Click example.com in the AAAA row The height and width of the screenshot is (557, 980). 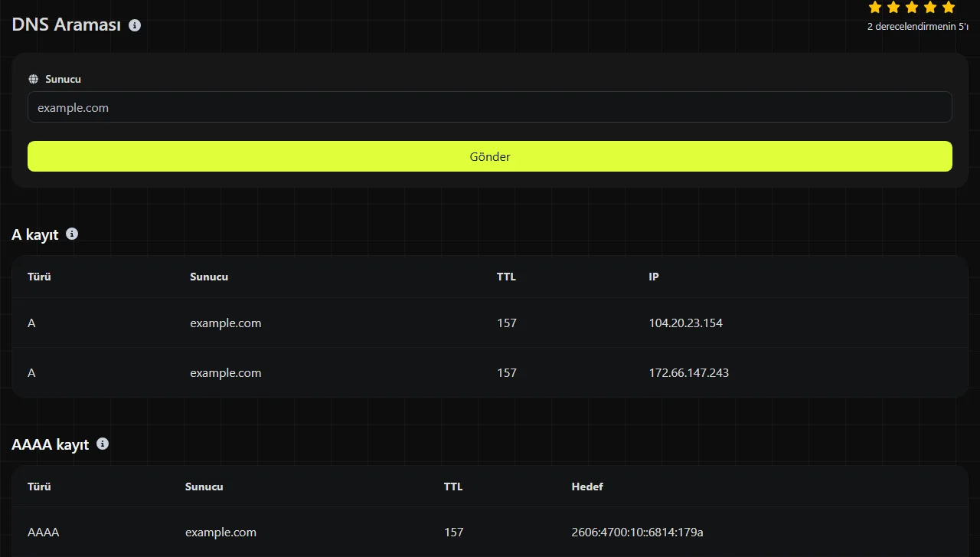[x=220, y=532]
